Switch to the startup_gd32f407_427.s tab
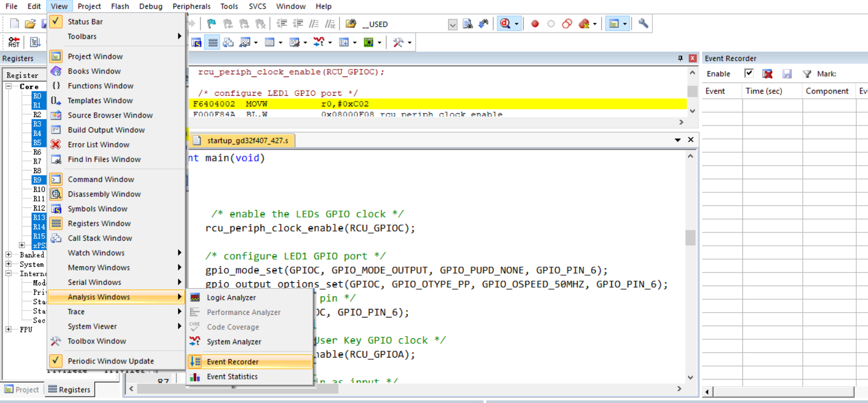Viewport: 868px width, 403px height. pyautogui.click(x=242, y=141)
